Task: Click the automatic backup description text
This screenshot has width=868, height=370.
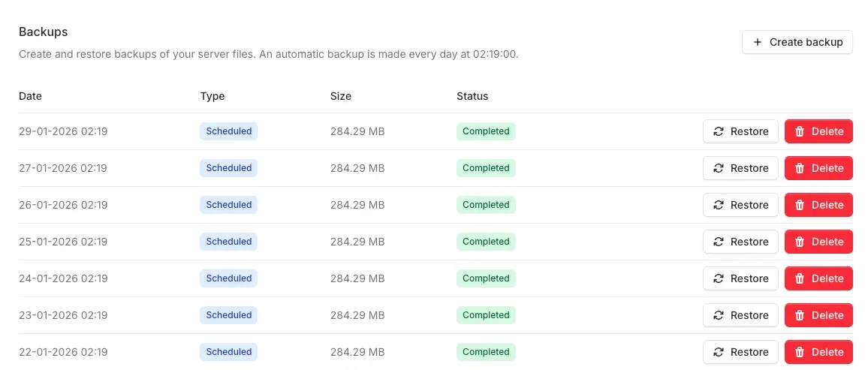Action: 269,55
